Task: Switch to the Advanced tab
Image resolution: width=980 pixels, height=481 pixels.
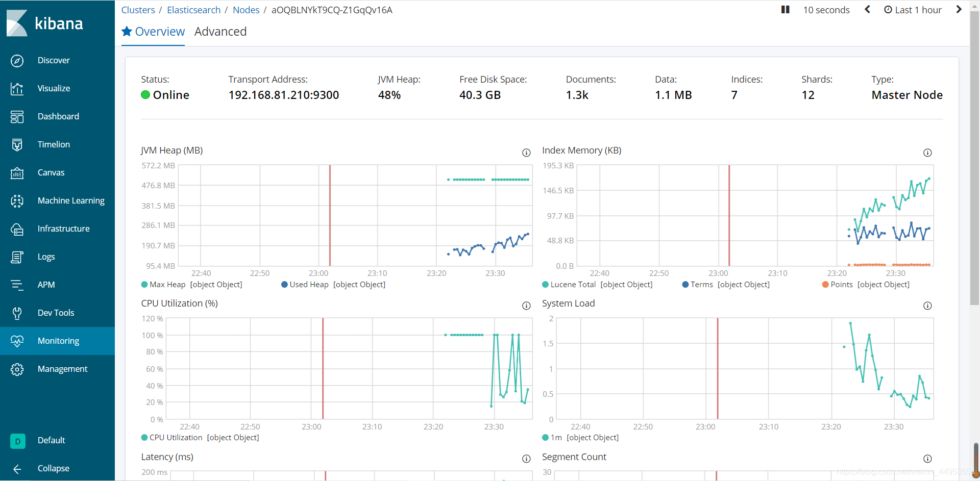Action: tap(220, 32)
